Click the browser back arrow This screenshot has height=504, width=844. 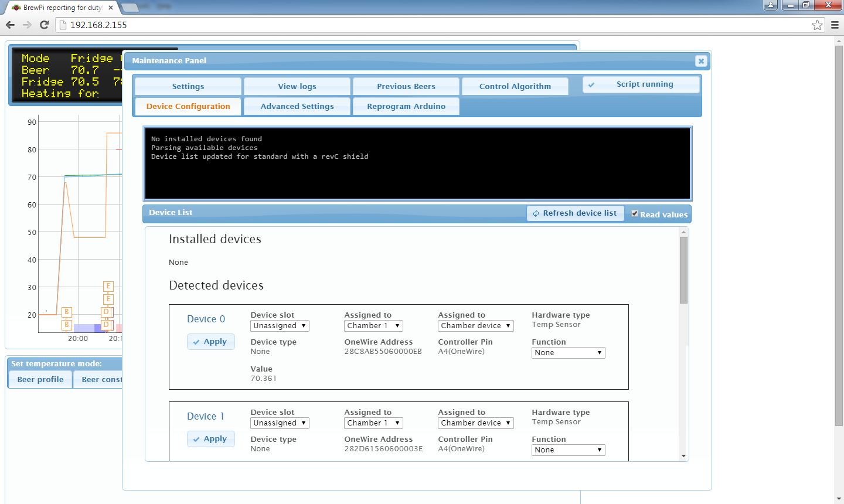10,25
